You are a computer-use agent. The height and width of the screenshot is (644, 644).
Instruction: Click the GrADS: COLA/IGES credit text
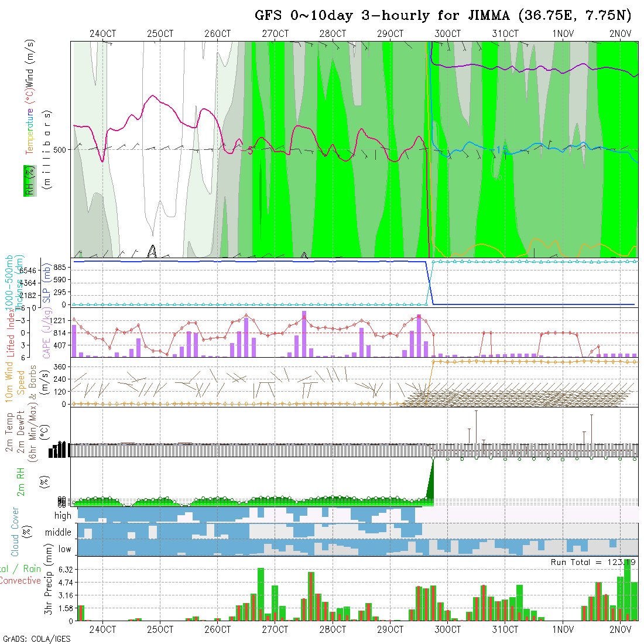pyautogui.click(x=36, y=639)
